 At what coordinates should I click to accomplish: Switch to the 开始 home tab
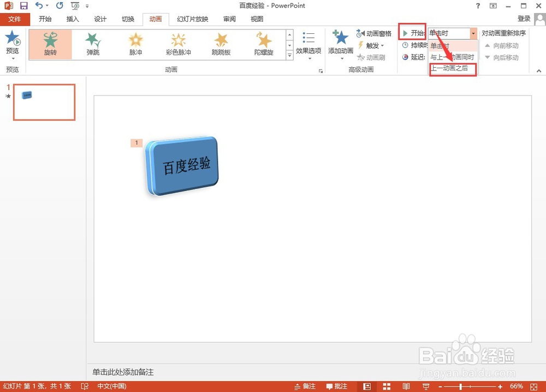pos(45,19)
